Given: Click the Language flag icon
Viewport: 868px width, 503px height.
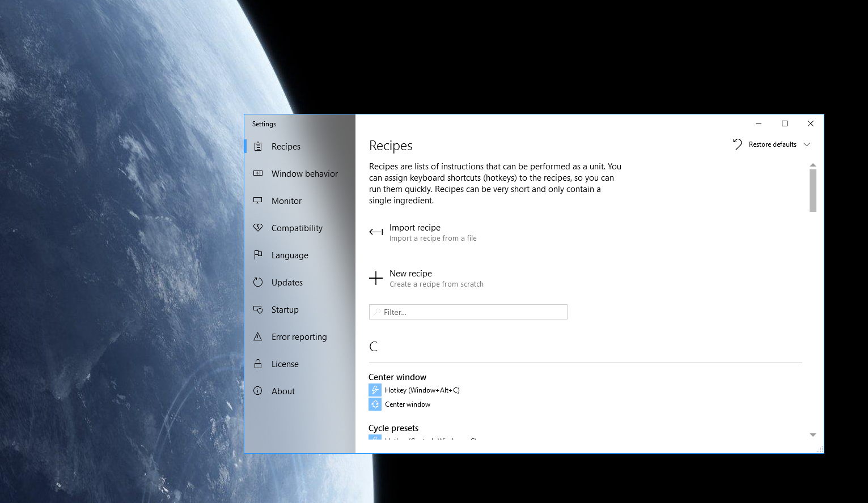Looking at the screenshot, I should point(258,255).
